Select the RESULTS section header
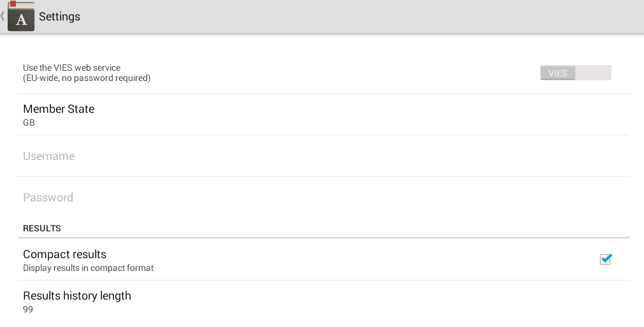The width and height of the screenshot is (644, 327). coord(42,228)
